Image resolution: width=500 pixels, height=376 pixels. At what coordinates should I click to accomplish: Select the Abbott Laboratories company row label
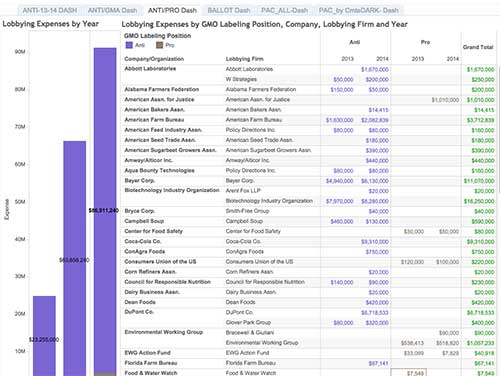150,69
